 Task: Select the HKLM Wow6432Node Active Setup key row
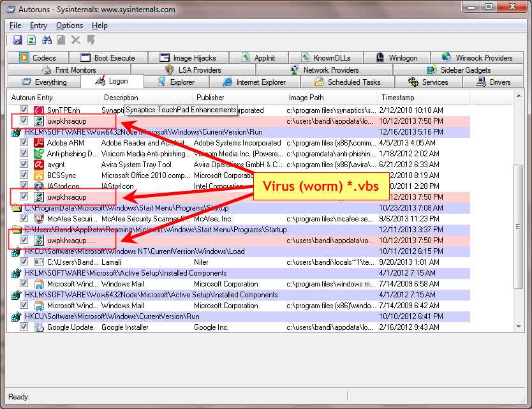pos(240,295)
